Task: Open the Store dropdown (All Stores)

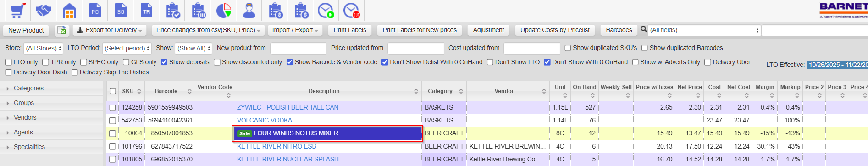Action: pyautogui.click(x=43, y=48)
